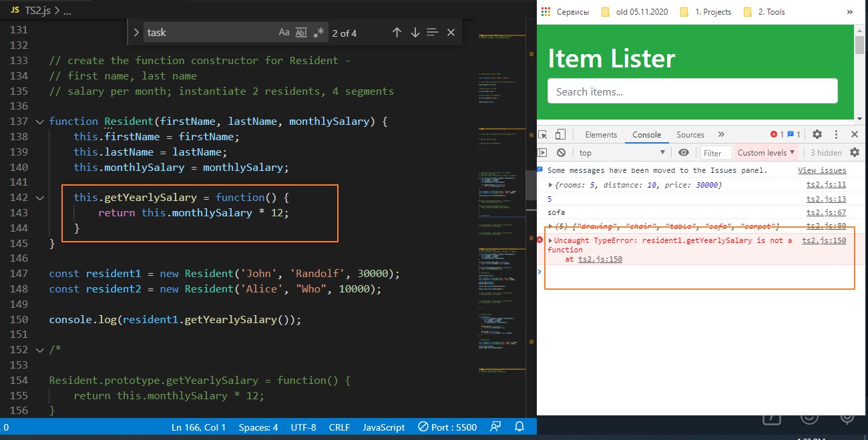This screenshot has height=440, width=868.
Task: Open console settings gear beside '3 hidden'
Action: tap(854, 153)
